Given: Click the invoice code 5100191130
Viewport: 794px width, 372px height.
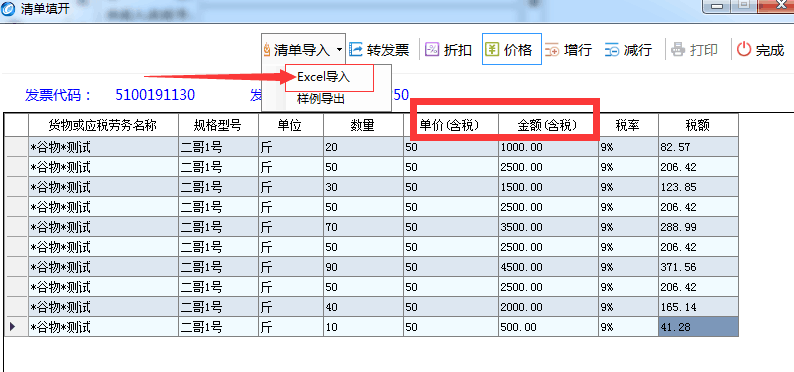Looking at the screenshot, I should pyautogui.click(x=155, y=95).
